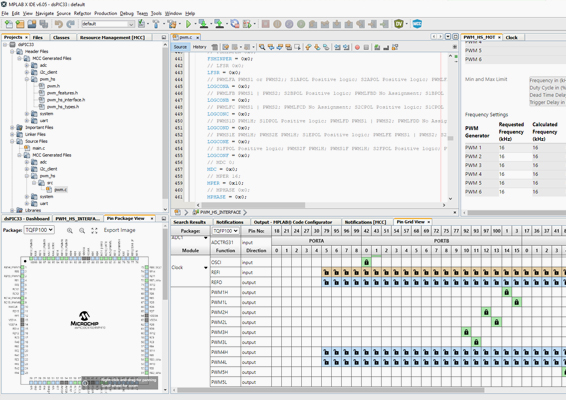Open the TQFP100 dropdown in Pin Package View
566x400 pixels.
click(39, 230)
